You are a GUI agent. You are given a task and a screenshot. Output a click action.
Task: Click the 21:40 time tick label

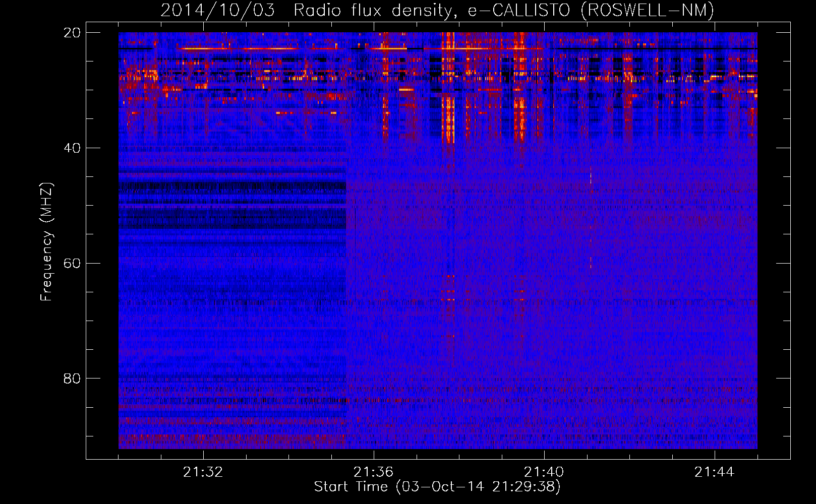click(544, 472)
